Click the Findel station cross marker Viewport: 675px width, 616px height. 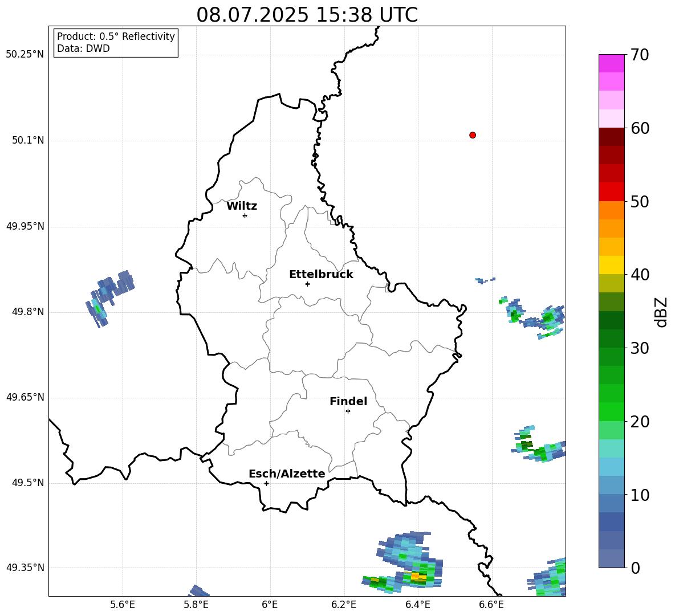pyautogui.click(x=348, y=411)
